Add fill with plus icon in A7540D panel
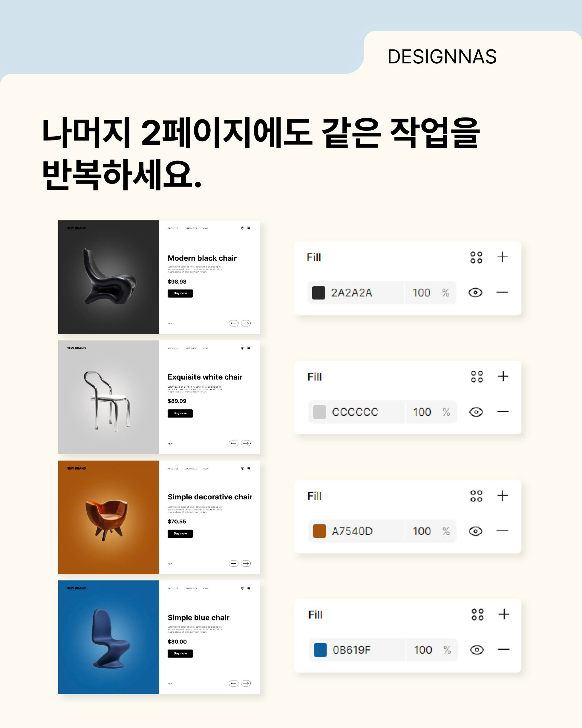582x728 pixels. (502, 495)
